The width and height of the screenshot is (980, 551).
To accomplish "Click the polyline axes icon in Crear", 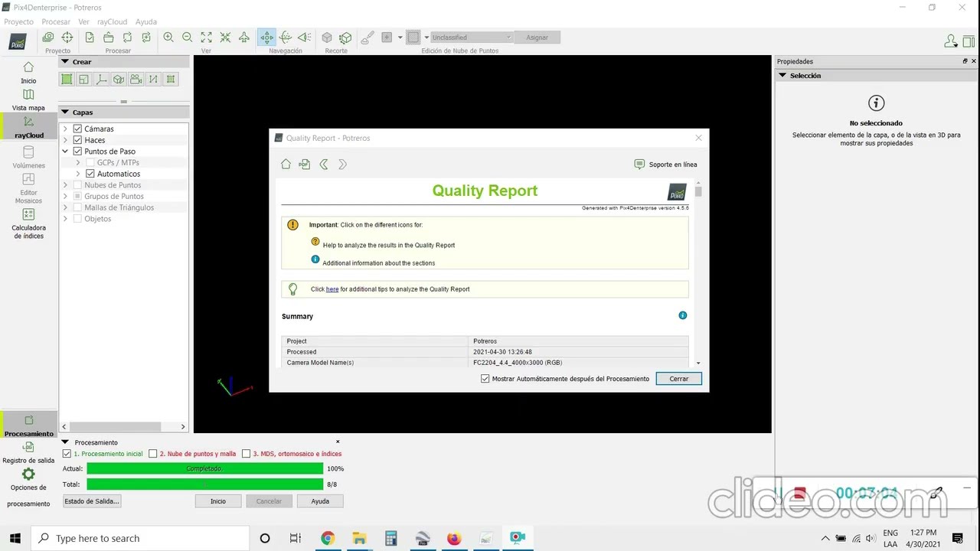I will [101, 79].
